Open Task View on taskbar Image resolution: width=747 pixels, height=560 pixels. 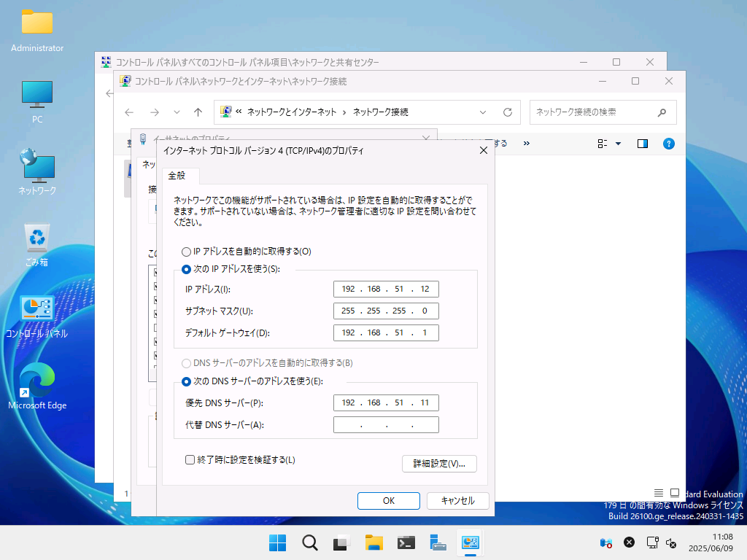point(341,542)
